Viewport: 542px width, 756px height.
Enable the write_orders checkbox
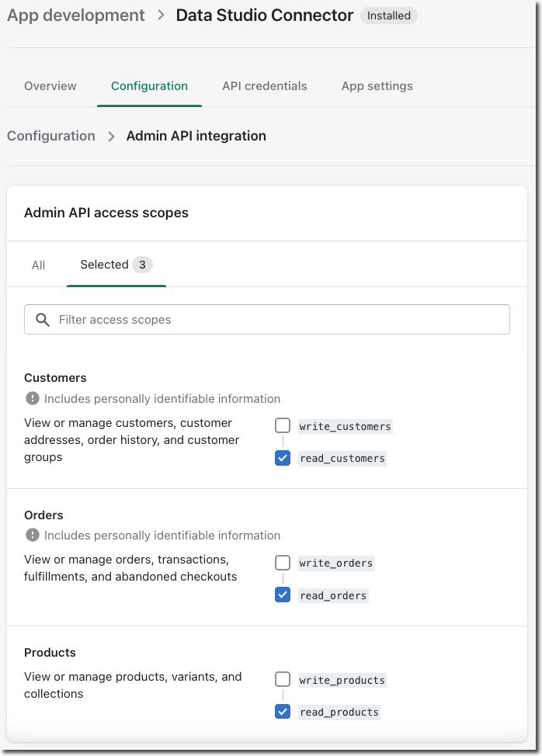(283, 563)
